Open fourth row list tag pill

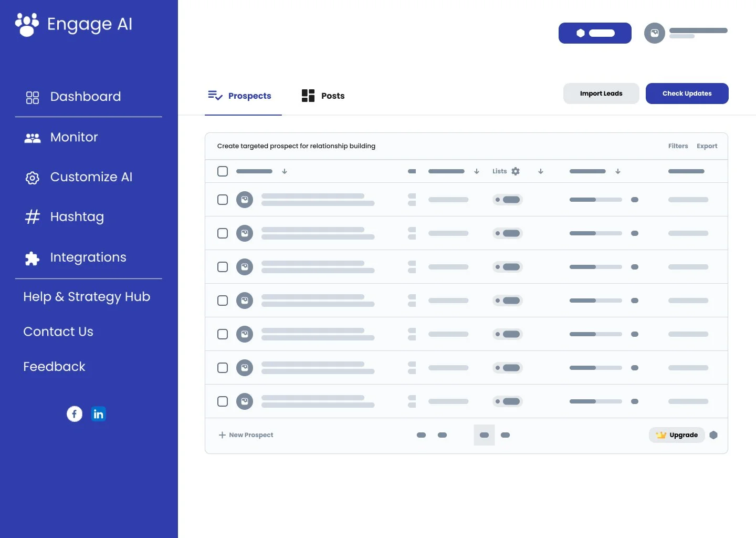[x=508, y=301]
